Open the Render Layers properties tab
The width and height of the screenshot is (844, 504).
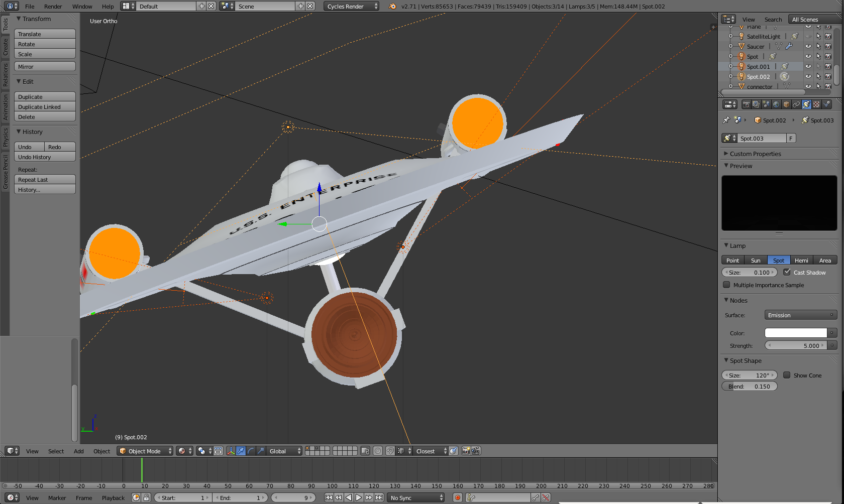[x=756, y=104]
